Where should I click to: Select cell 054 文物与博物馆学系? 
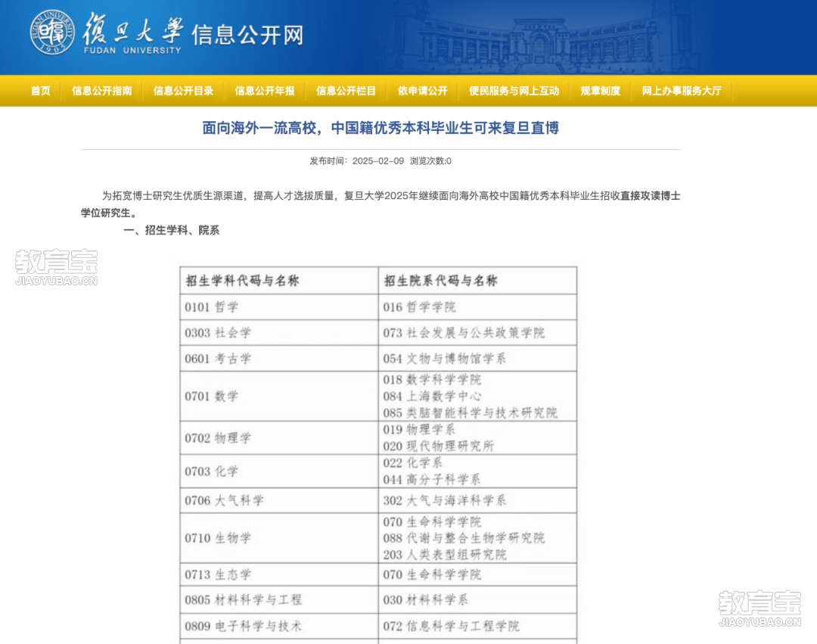pos(477,359)
